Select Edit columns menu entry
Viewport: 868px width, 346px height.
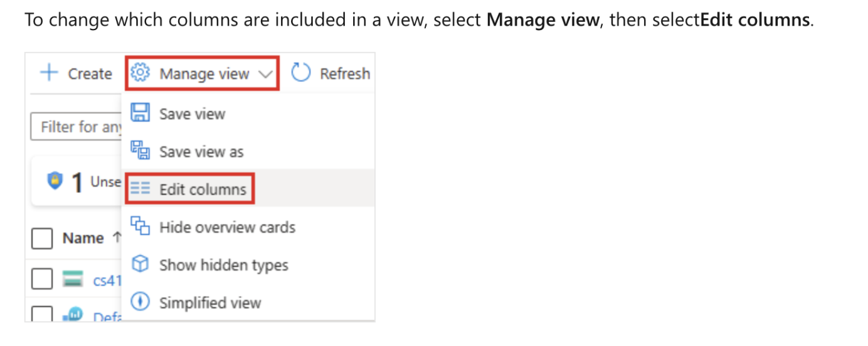pyautogui.click(x=203, y=189)
